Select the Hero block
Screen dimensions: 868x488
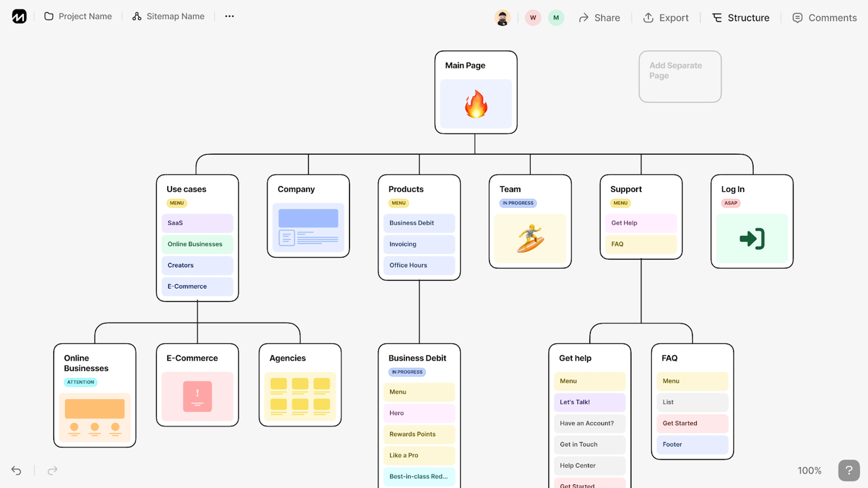point(419,414)
